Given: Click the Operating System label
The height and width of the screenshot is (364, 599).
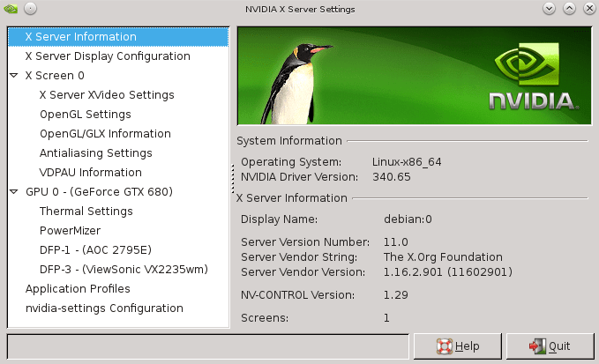Looking at the screenshot, I should tap(291, 162).
